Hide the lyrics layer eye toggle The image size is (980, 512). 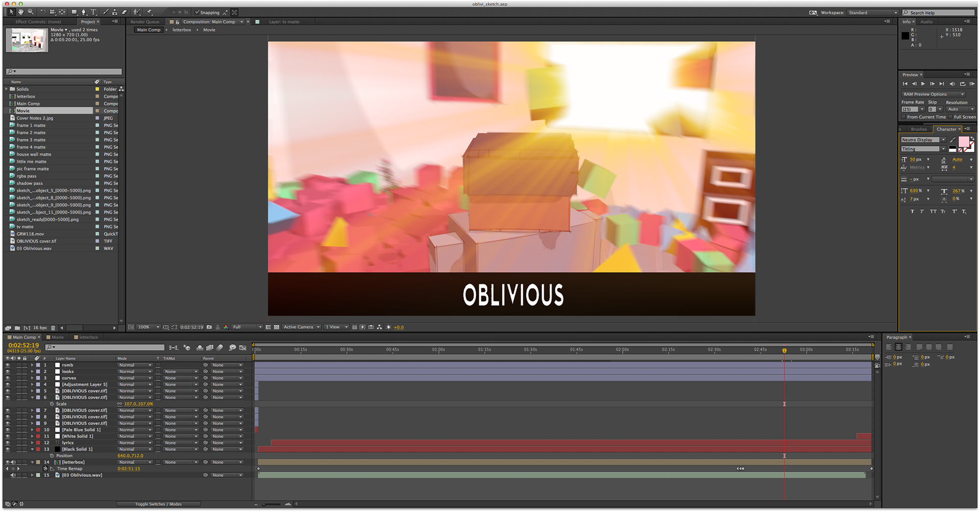[x=8, y=443]
